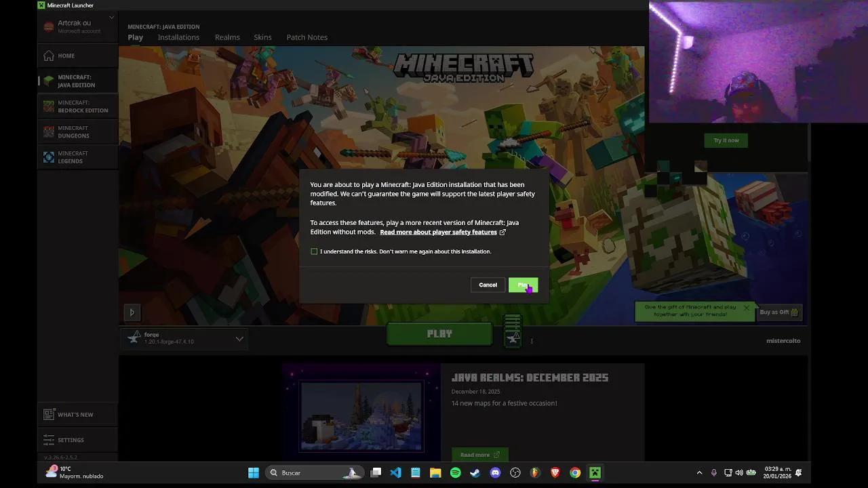Click the Forge anvil icon beside the PLAY button
The height and width of the screenshot is (488, 868).
(513, 331)
